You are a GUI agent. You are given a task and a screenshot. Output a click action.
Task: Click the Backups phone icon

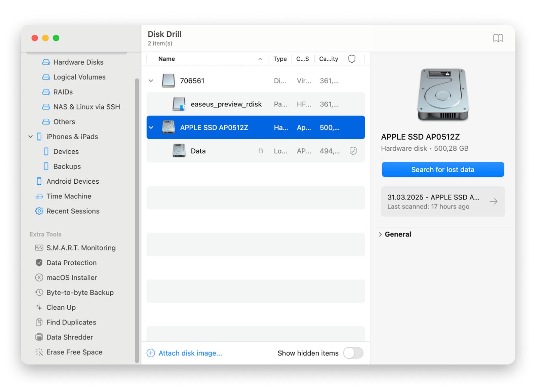coord(46,166)
